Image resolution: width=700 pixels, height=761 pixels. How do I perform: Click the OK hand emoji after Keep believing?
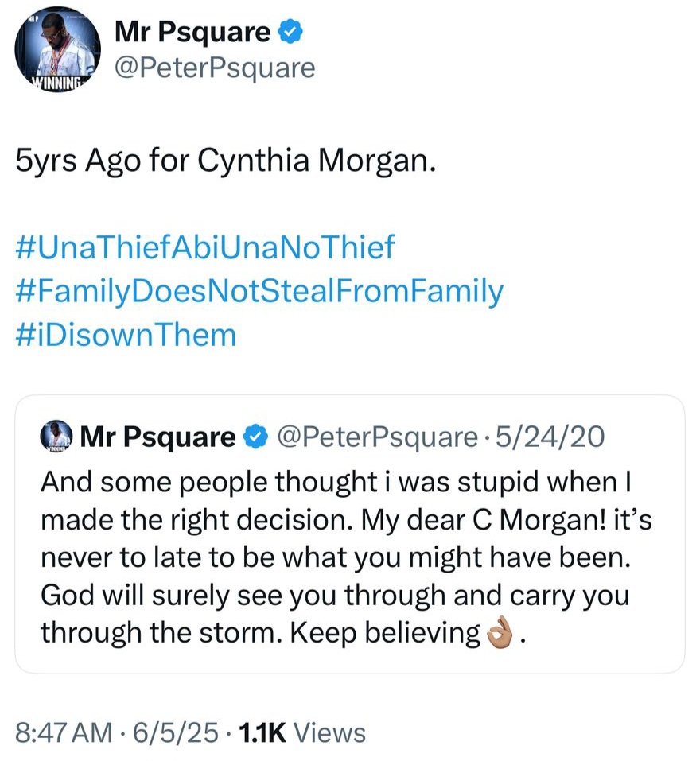click(500, 633)
